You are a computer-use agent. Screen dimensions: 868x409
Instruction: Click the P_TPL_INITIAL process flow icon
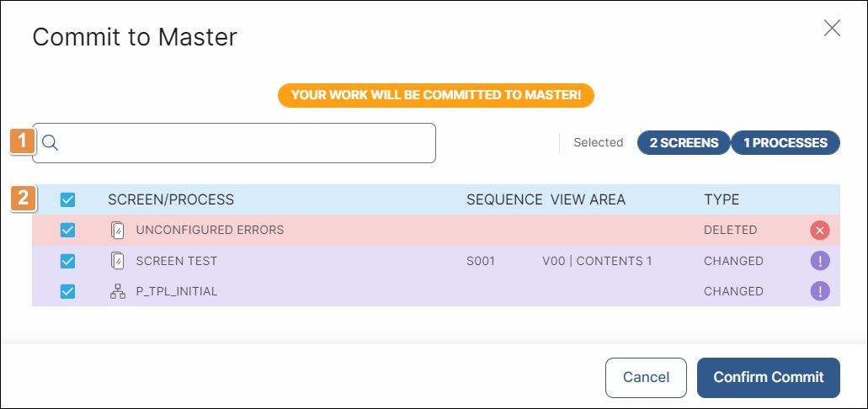tap(117, 291)
